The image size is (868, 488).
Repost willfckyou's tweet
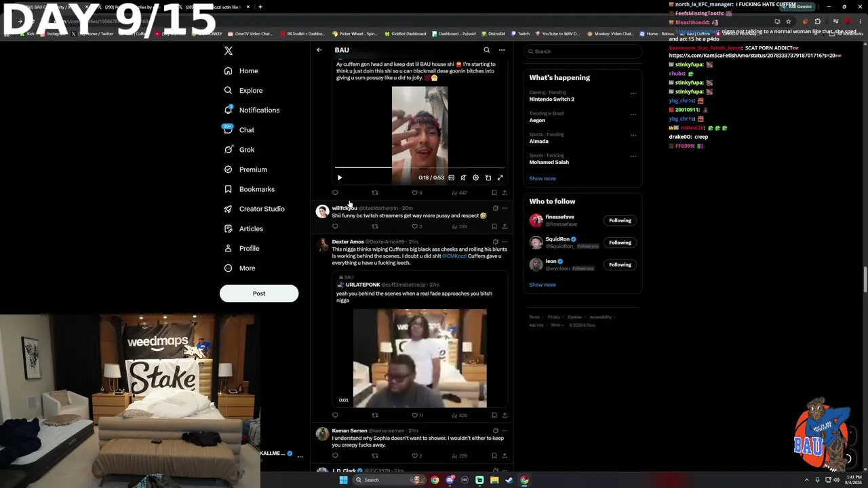coord(374,226)
